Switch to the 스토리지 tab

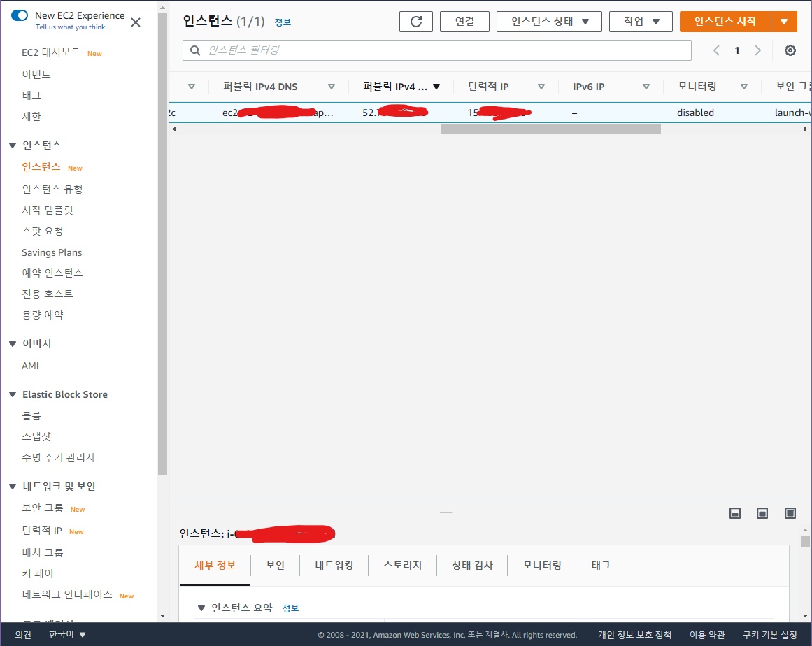(402, 565)
